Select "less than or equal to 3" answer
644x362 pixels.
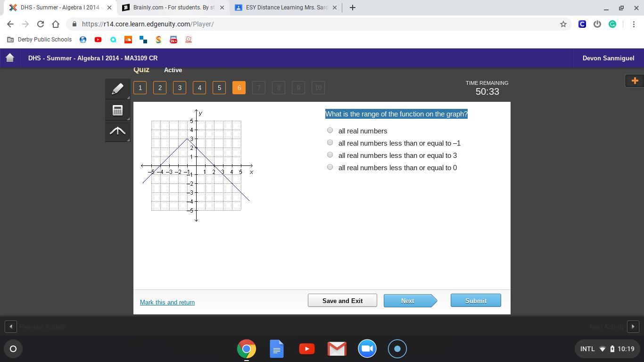[x=330, y=155]
